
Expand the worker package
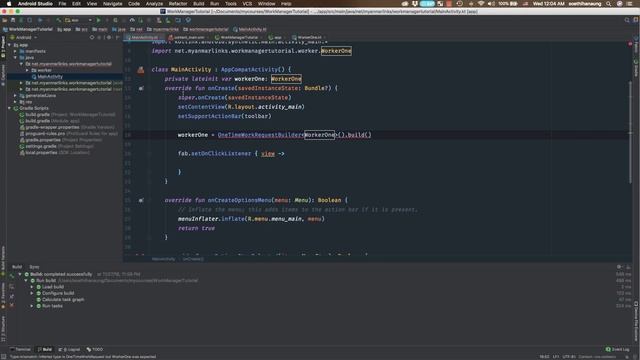pyautogui.click(x=27, y=70)
